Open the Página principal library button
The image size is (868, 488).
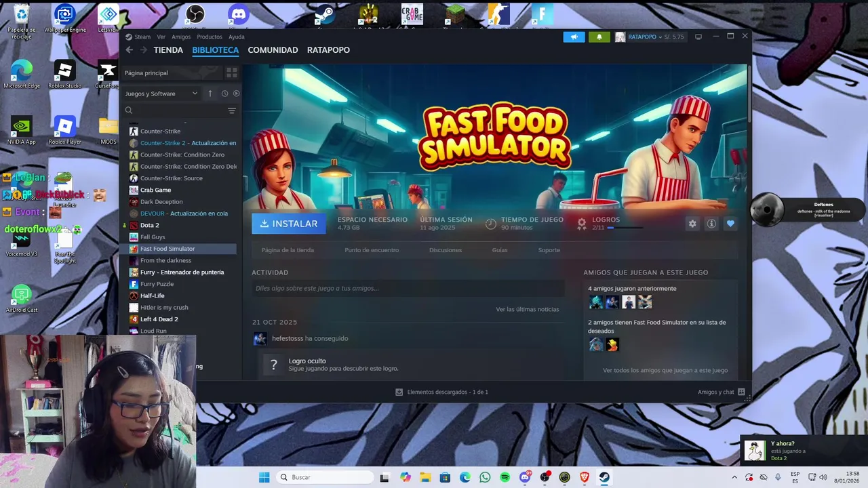pos(172,73)
